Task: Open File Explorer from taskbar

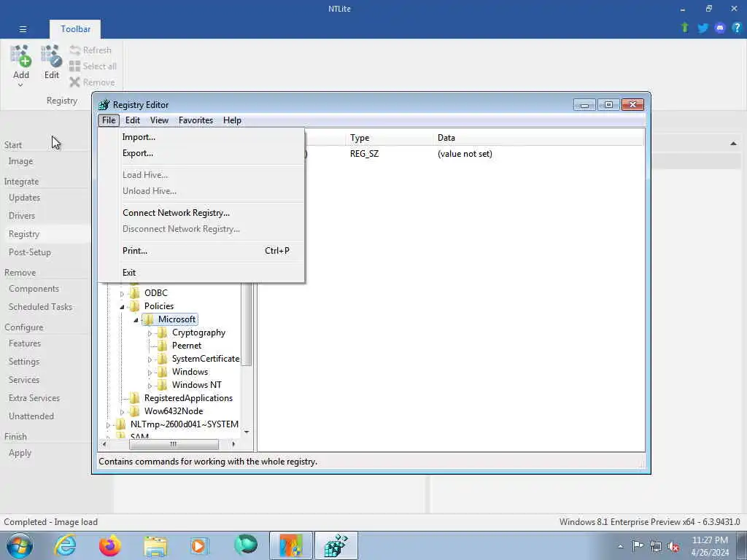Action: [x=155, y=546]
